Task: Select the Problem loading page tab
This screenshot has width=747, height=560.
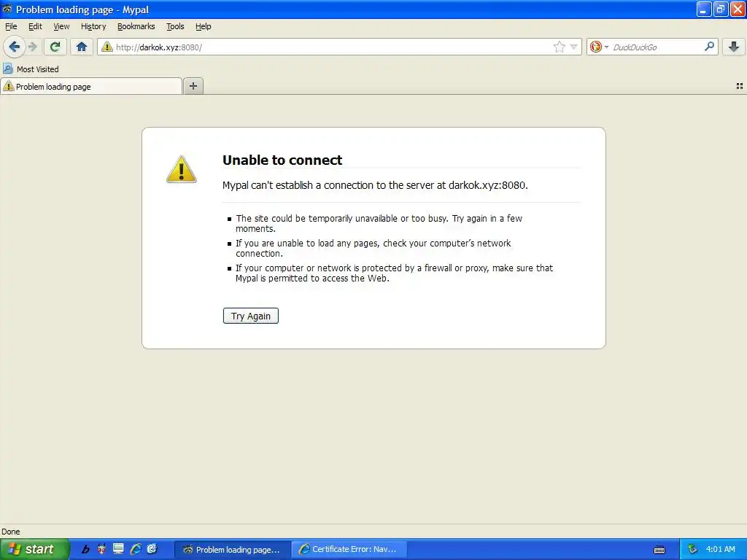Action: (x=91, y=86)
